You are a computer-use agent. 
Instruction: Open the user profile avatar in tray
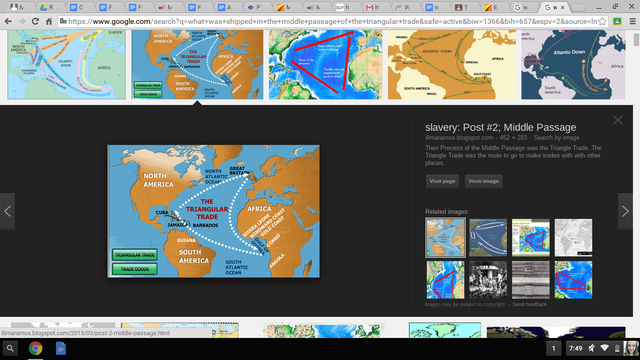(631, 349)
